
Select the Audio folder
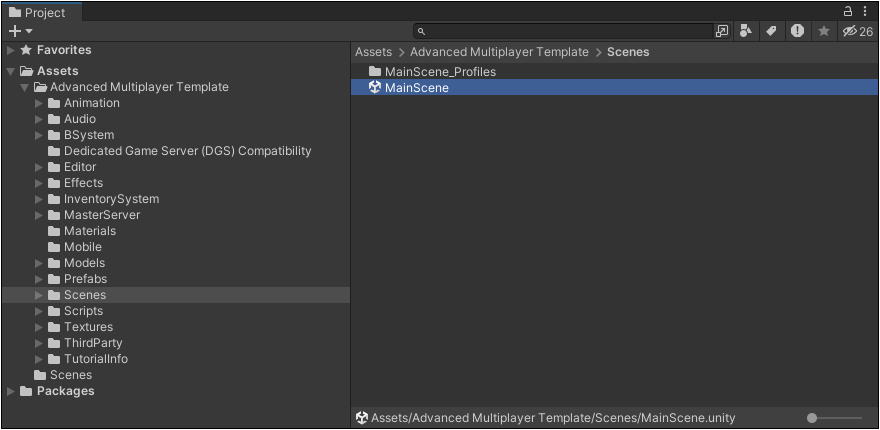pyautogui.click(x=176, y=120)
